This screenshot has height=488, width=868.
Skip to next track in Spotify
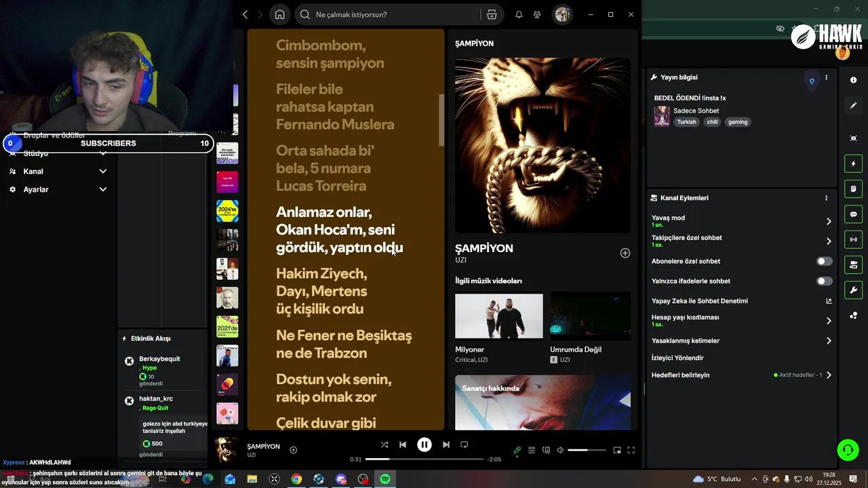(446, 445)
